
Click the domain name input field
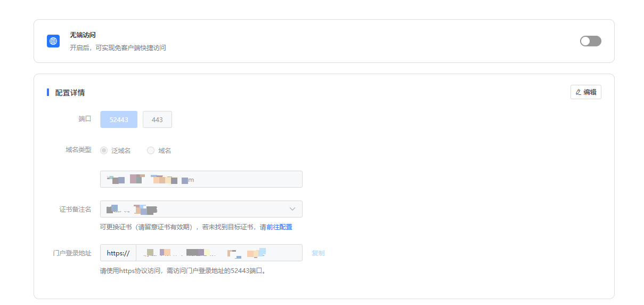coord(201,179)
